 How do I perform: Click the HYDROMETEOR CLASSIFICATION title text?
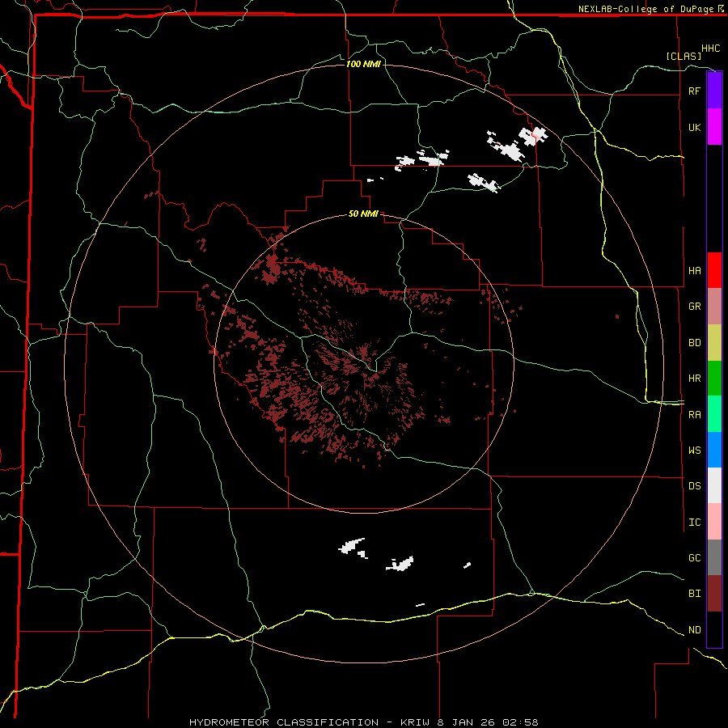coord(284,722)
